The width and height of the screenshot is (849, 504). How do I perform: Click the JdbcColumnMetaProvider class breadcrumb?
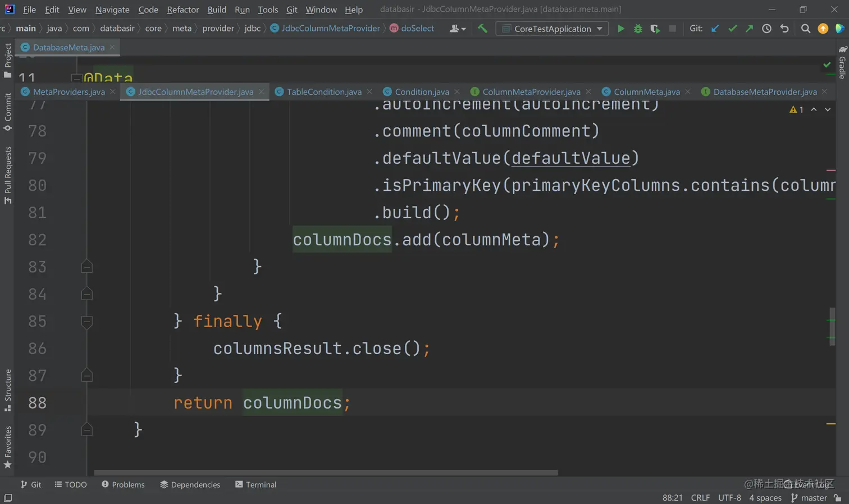click(x=325, y=28)
